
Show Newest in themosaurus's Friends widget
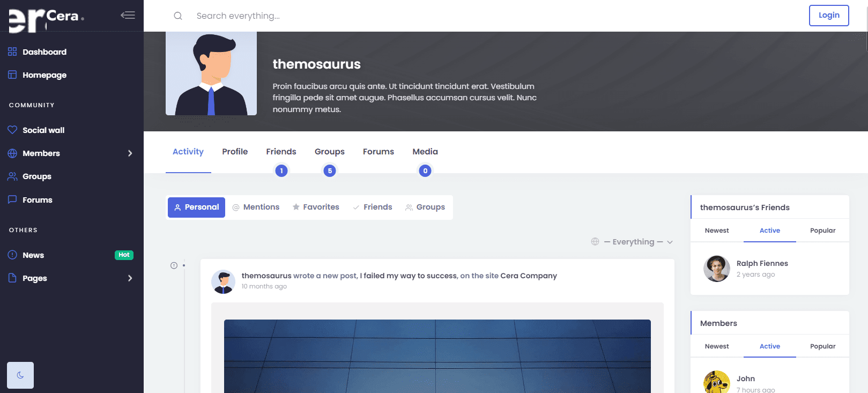[x=717, y=231]
